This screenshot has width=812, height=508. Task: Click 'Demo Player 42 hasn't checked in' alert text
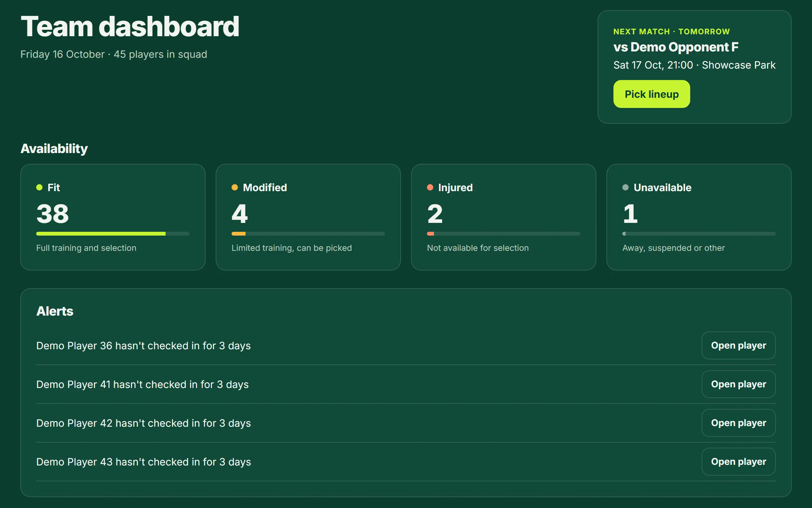[x=143, y=423]
